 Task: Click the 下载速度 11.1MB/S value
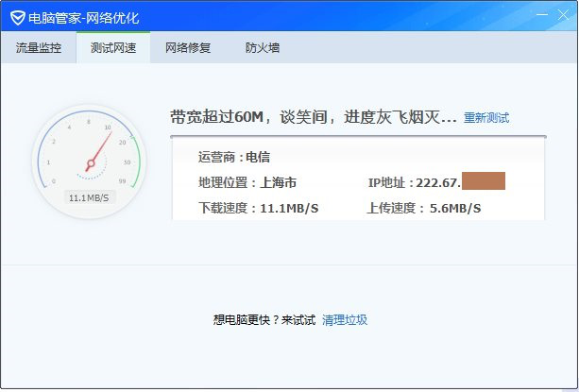pyautogui.click(x=258, y=208)
